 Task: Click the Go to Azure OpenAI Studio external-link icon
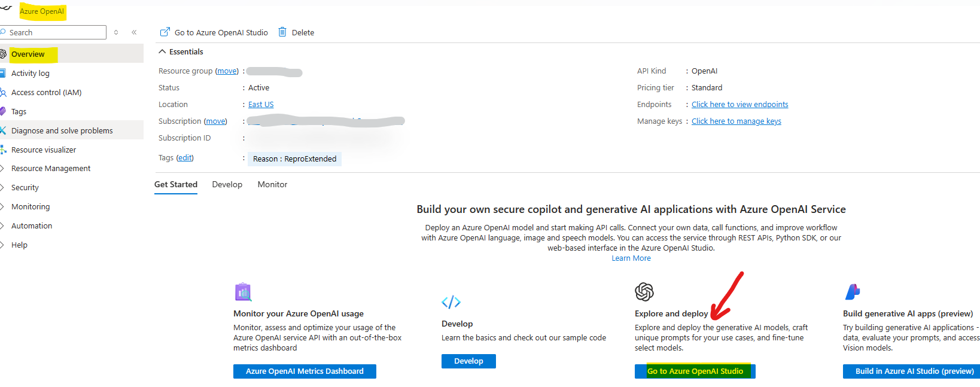pos(165,32)
